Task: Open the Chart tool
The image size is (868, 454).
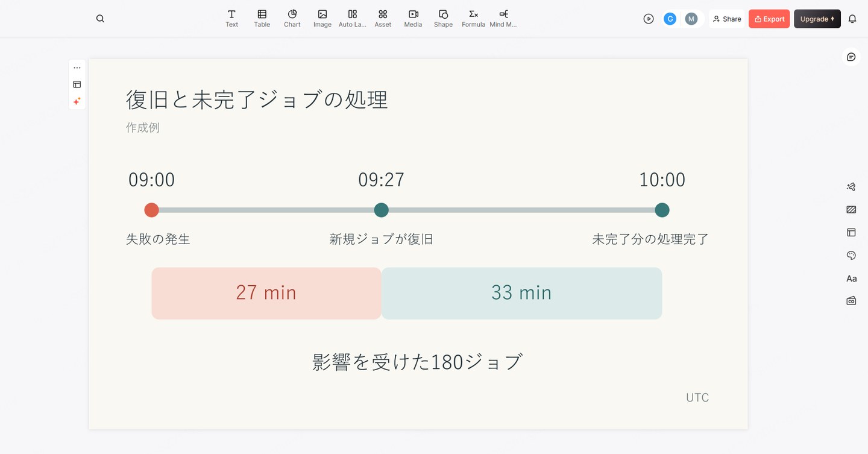Action: [292, 19]
